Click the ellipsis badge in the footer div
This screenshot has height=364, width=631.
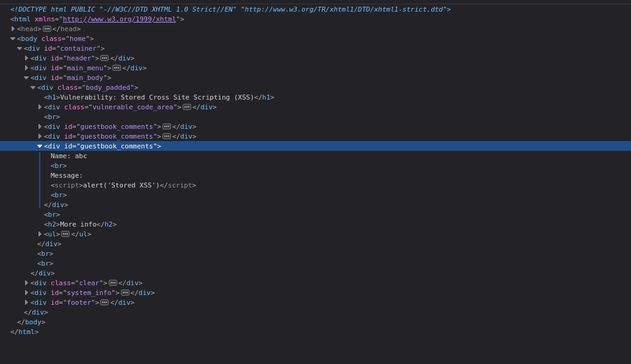(104, 302)
